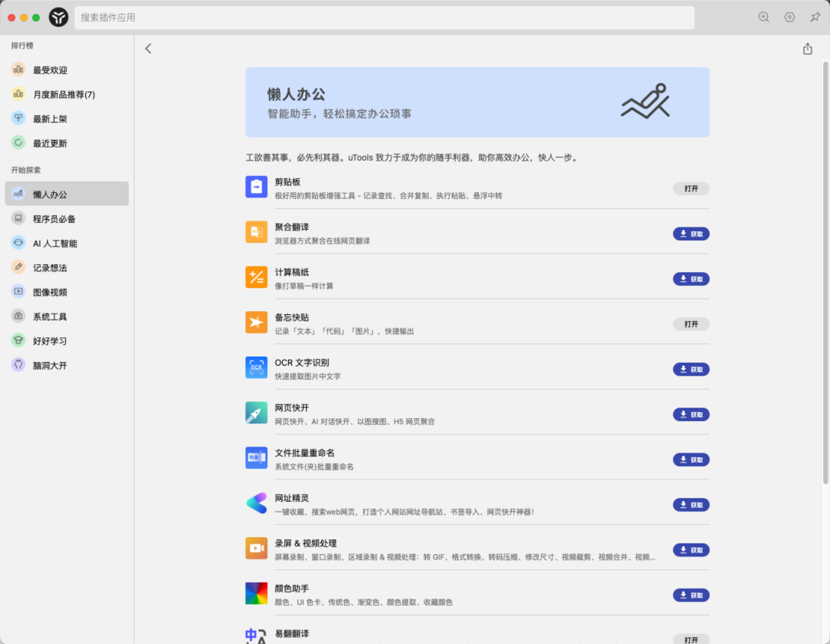Get the 聚合翻译 plugin

click(x=691, y=234)
